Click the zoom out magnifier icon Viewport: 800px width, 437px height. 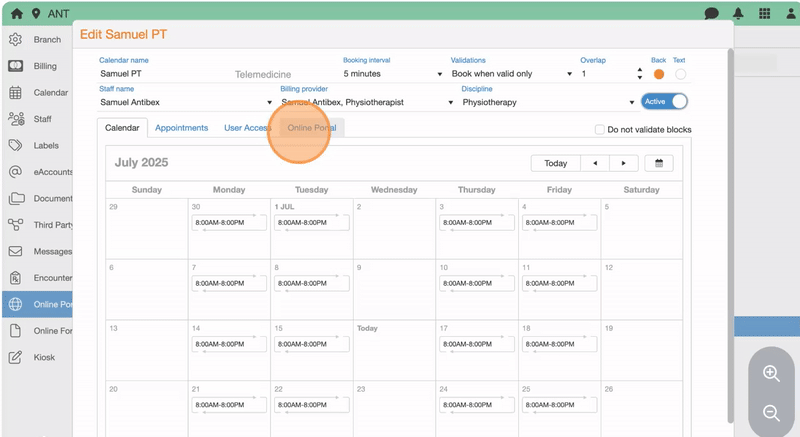click(771, 412)
